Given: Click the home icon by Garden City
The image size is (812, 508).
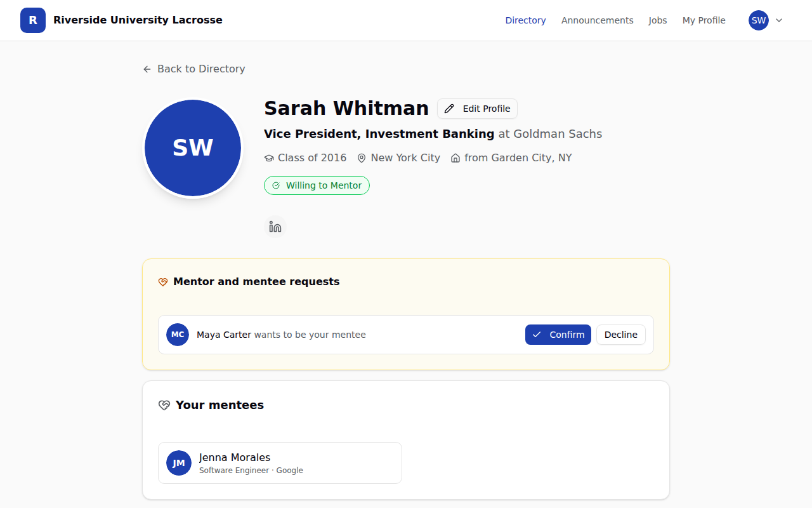Looking at the screenshot, I should coord(455,158).
